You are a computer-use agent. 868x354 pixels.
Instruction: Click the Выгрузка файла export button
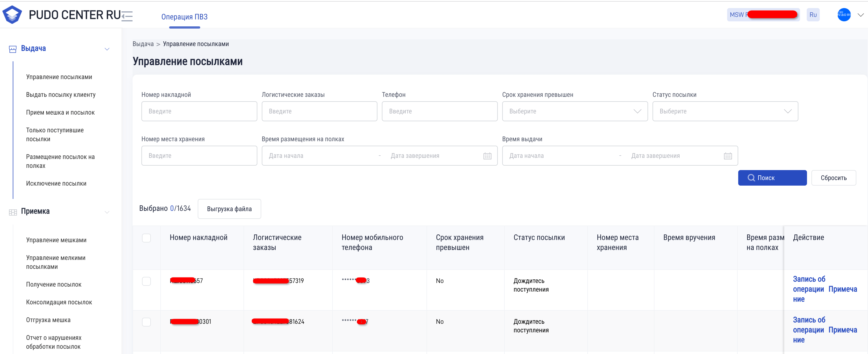229,209
